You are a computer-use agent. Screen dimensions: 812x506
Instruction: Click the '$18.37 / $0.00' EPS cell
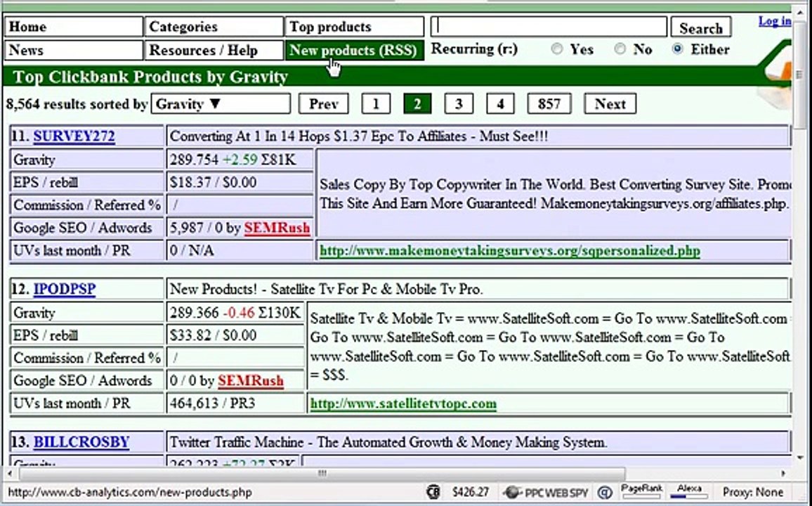point(240,182)
